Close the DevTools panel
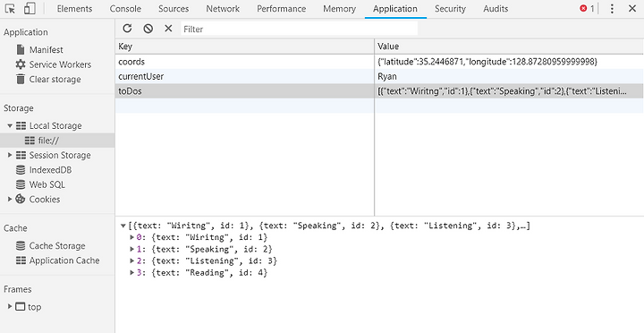 (x=632, y=9)
